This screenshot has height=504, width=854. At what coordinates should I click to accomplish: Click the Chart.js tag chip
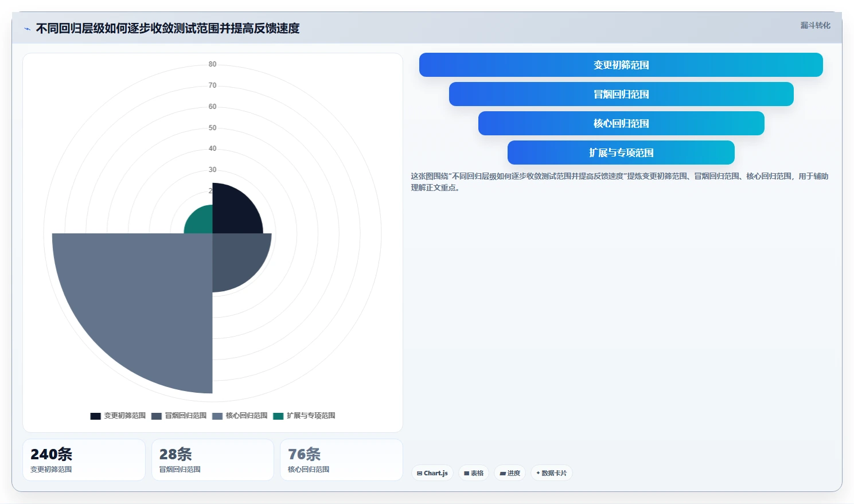pos(432,473)
